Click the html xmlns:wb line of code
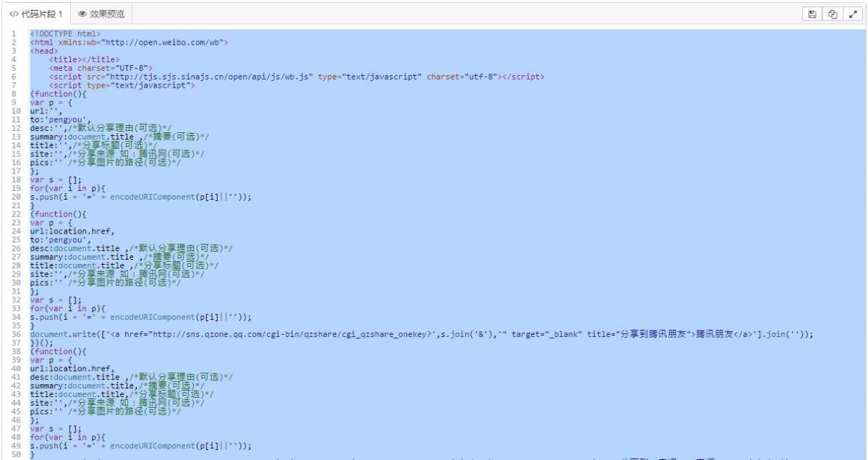The width and height of the screenshot is (868, 460). pos(129,43)
